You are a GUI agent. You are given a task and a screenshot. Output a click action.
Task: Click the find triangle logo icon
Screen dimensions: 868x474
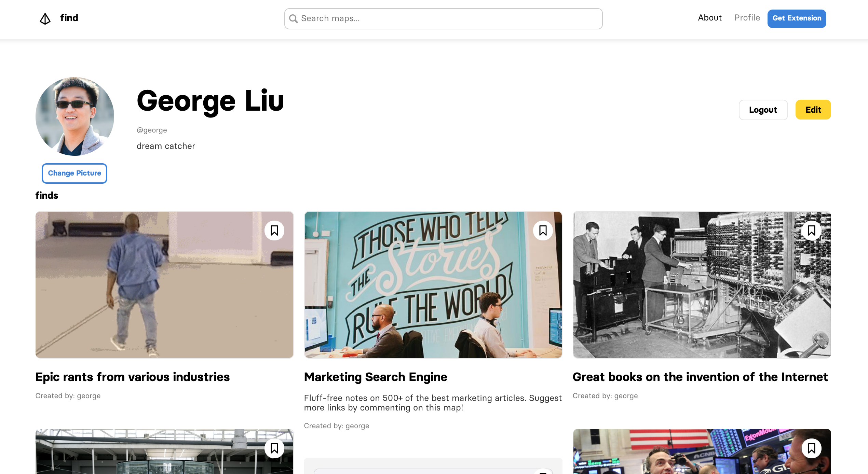tap(45, 18)
